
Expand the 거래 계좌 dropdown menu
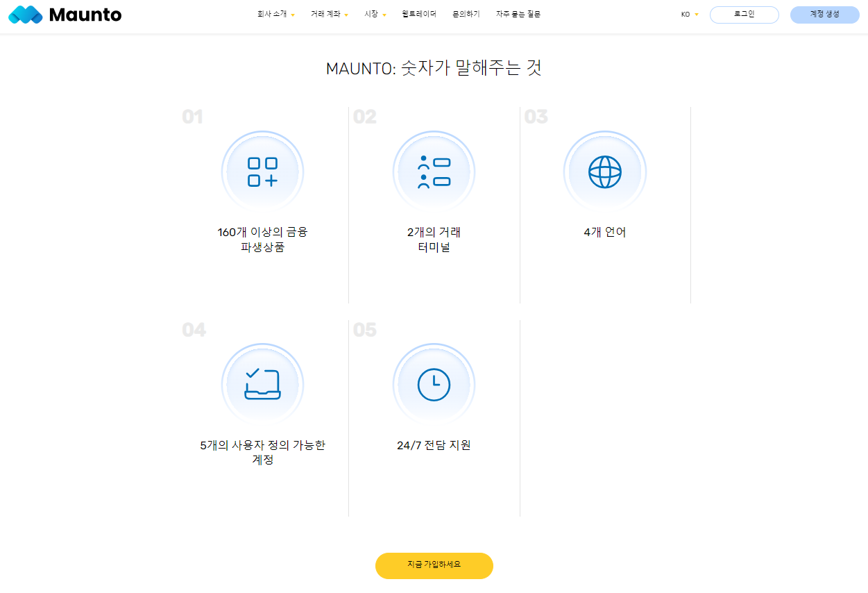point(330,14)
